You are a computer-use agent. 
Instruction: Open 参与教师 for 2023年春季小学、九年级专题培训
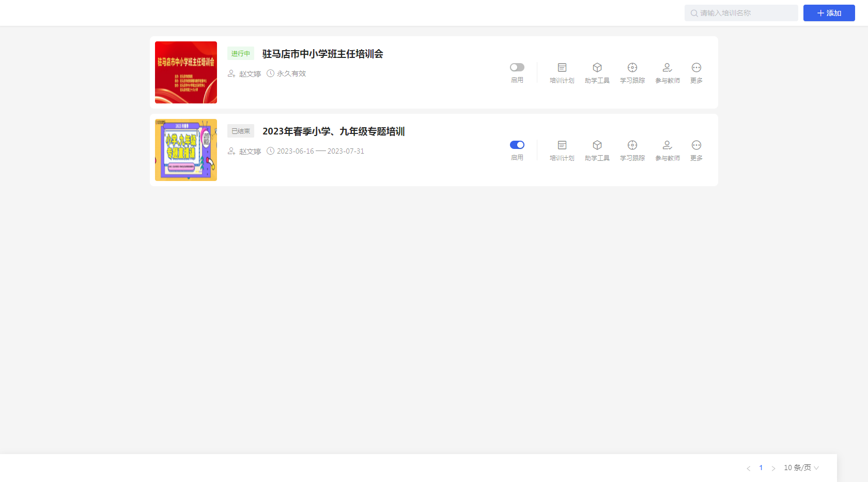point(668,150)
